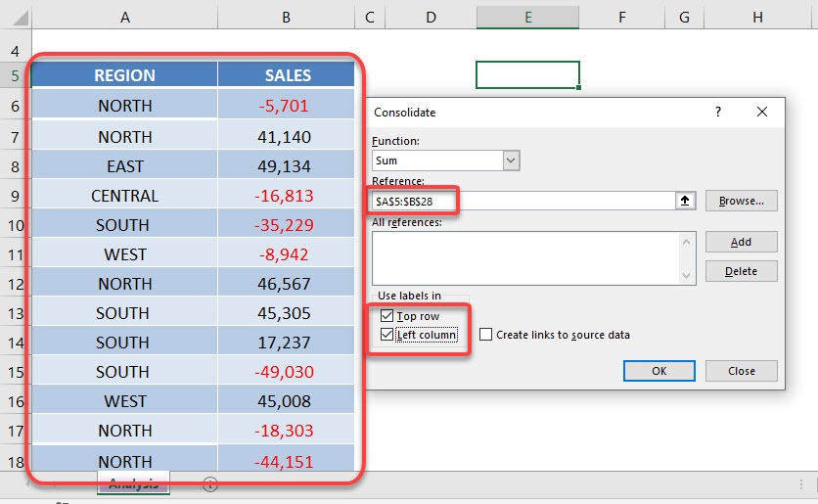Click the 45,008 sales cell
The image size is (818, 504).
click(287, 401)
